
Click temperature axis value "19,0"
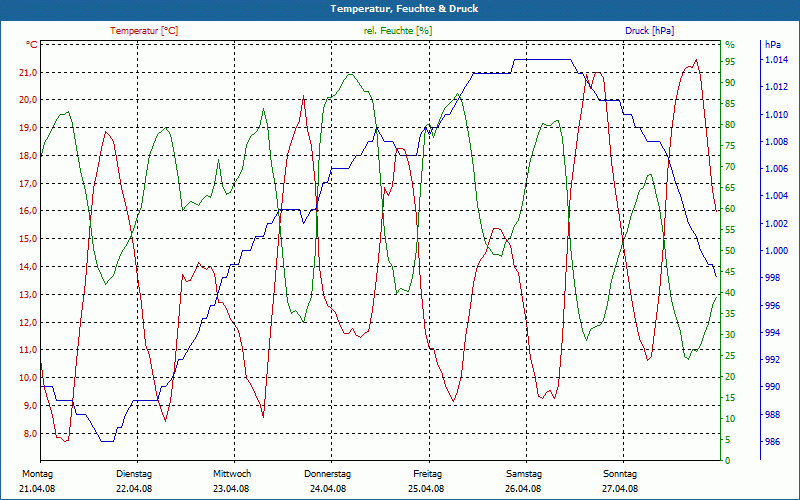tap(29, 128)
